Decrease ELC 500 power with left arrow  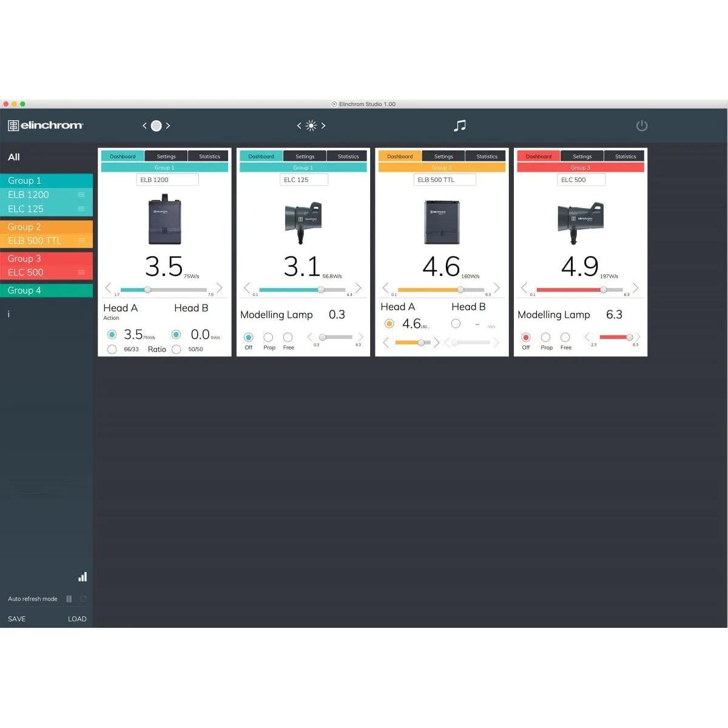pos(524,288)
